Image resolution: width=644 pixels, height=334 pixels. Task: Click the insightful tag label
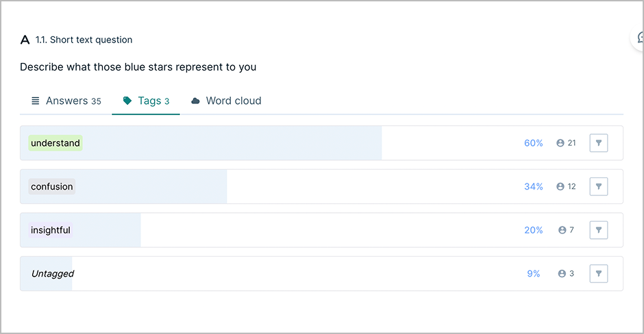click(x=51, y=230)
